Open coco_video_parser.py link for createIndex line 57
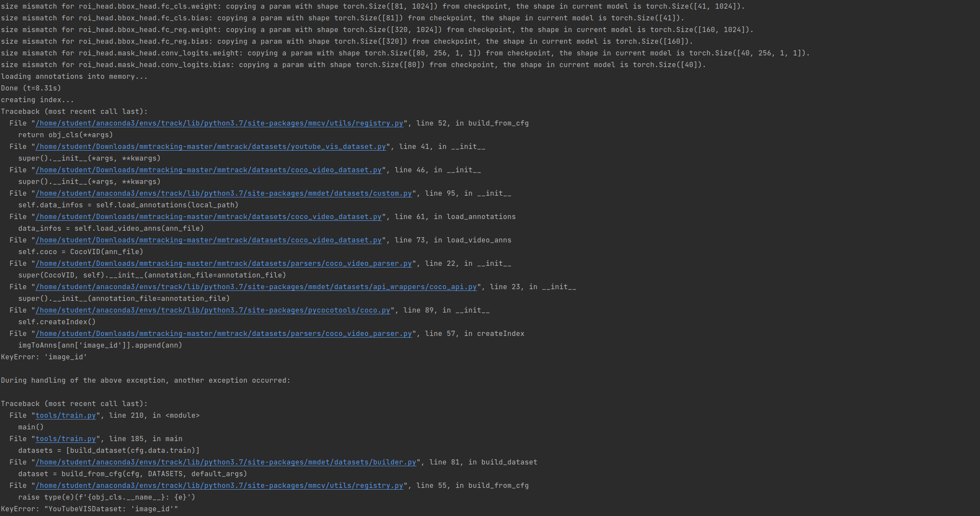Viewport: 980px width, 516px height. pos(223,334)
